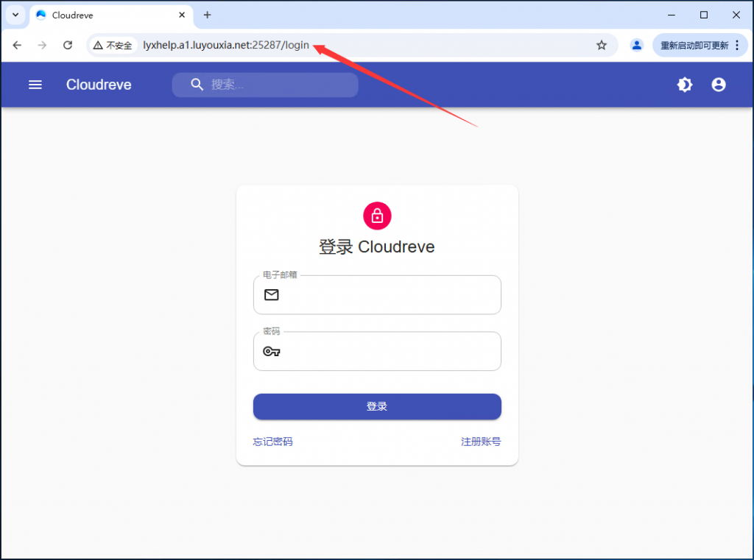The width and height of the screenshot is (754, 560).
Task: Click the key icon in the password field
Action: coord(272,351)
